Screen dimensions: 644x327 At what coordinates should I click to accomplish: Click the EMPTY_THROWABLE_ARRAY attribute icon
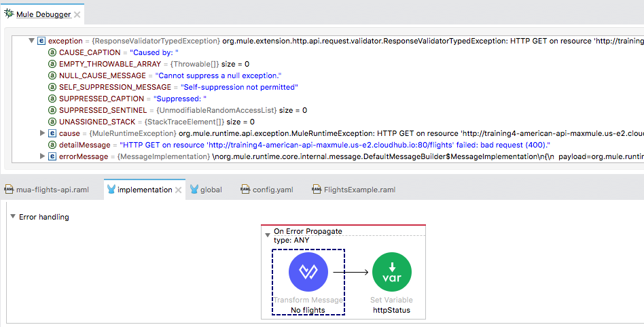point(52,64)
